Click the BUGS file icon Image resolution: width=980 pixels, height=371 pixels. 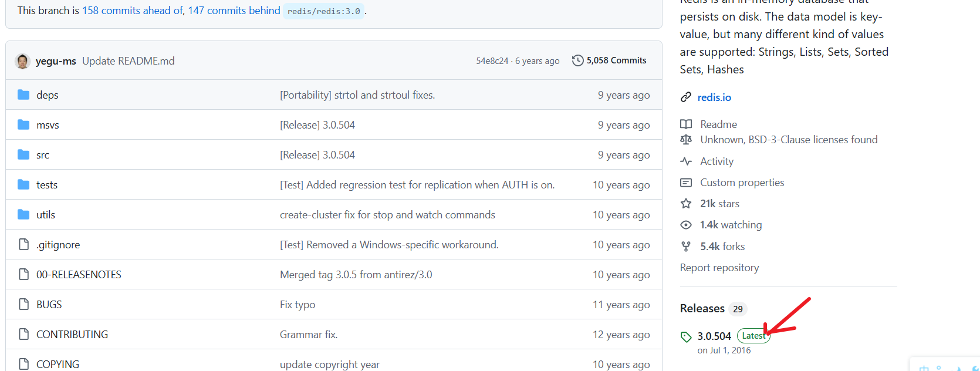click(23, 304)
